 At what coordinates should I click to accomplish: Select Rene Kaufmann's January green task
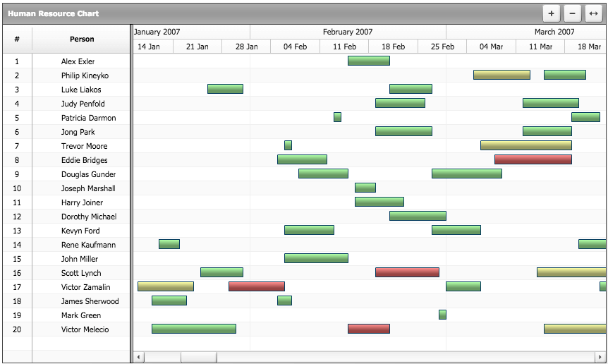(x=169, y=244)
